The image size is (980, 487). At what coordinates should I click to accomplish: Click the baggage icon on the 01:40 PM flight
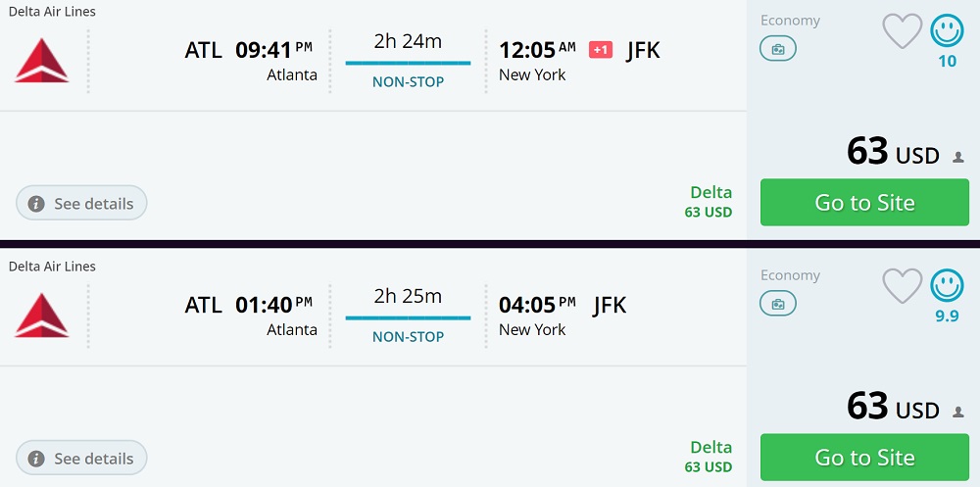(778, 304)
